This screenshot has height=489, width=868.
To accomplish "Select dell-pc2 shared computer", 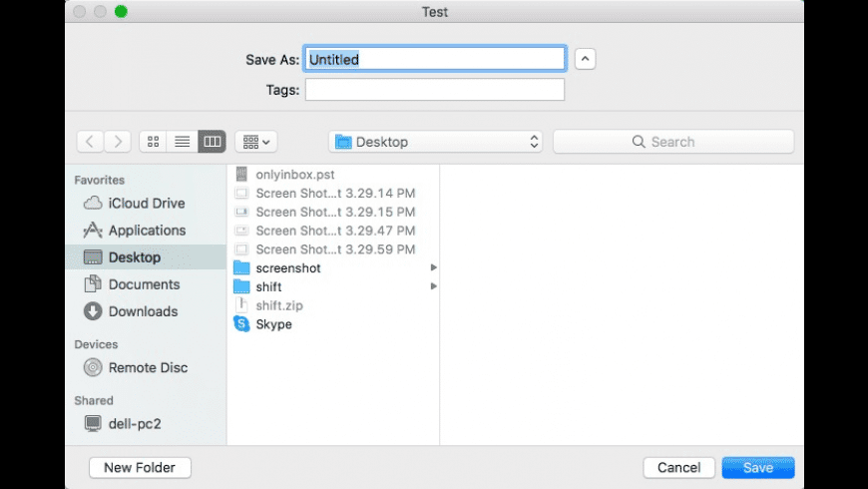I will [134, 423].
